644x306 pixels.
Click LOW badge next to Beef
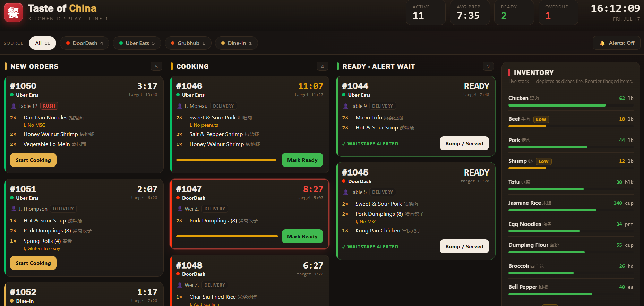[x=541, y=119]
